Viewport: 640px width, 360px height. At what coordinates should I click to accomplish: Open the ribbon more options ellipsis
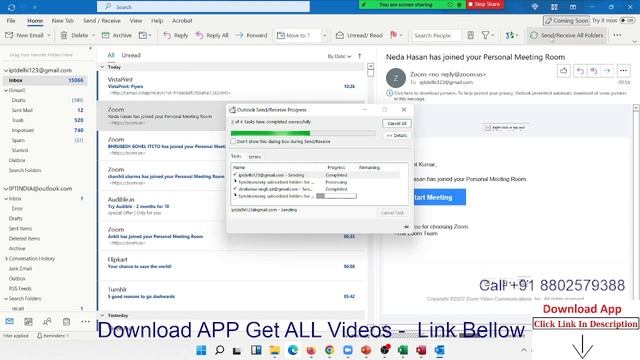617,35
